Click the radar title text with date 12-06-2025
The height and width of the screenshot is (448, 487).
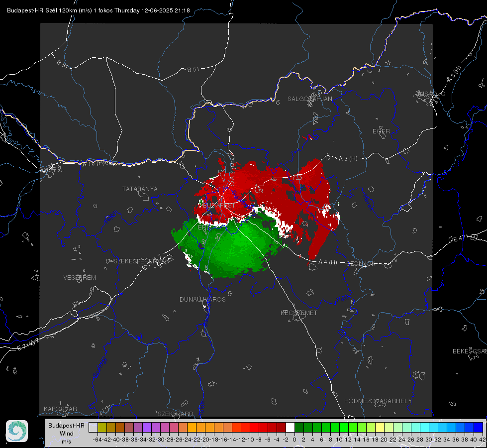98,10
